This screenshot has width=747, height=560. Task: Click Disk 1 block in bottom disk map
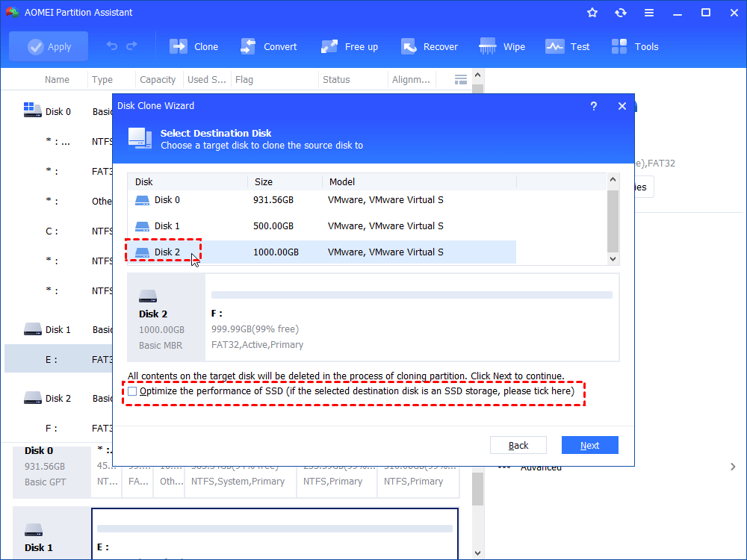tap(52, 533)
